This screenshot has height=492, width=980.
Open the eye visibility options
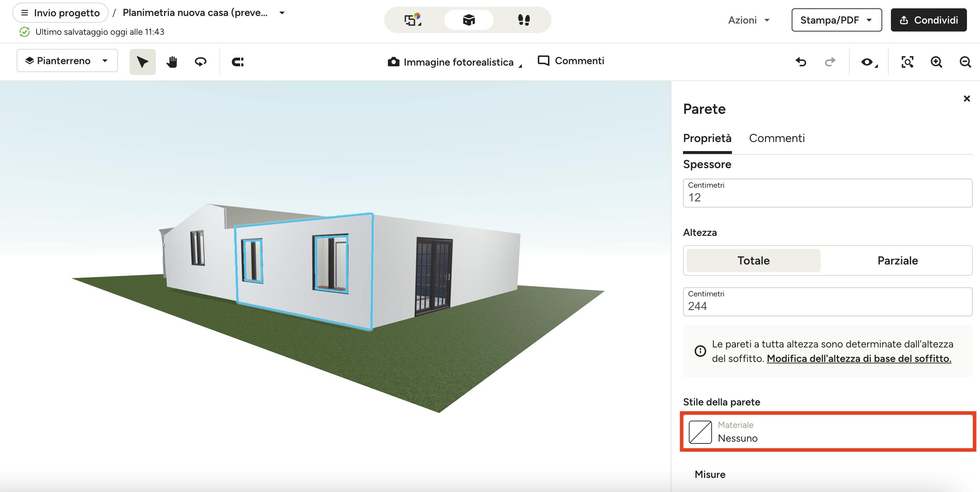[869, 62]
